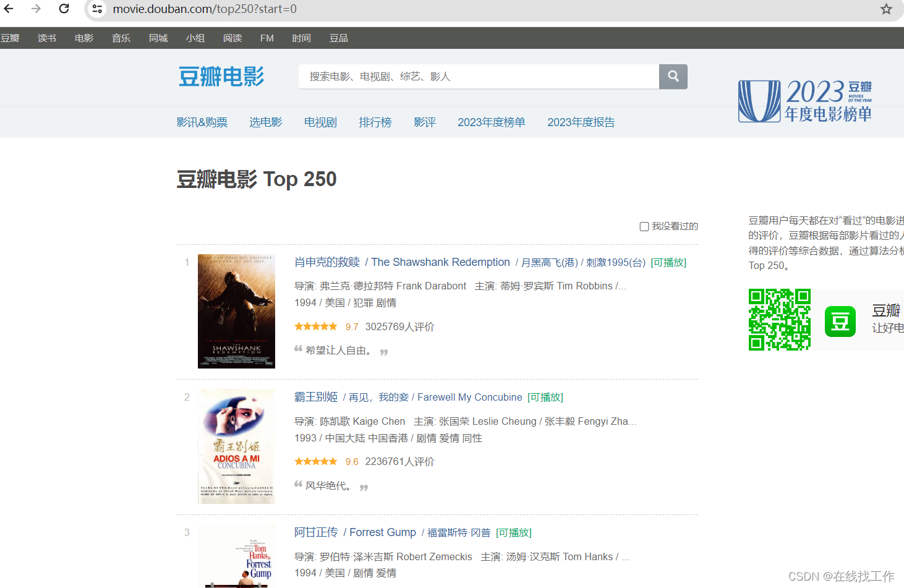
Task: Click the Shawshank Redemption poster
Action: pos(236,311)
